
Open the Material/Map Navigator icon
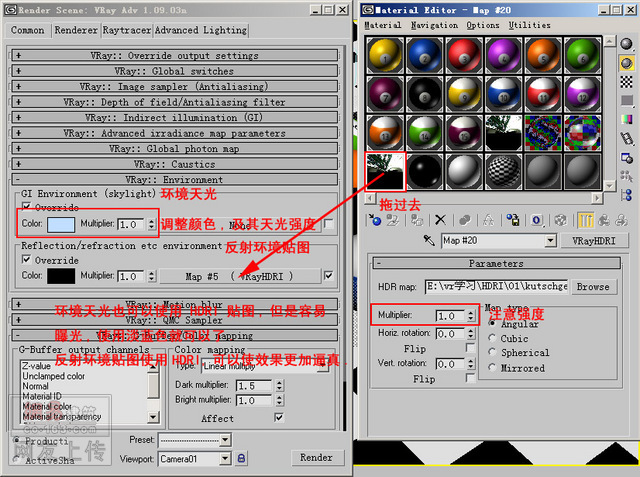coord(627,195)
